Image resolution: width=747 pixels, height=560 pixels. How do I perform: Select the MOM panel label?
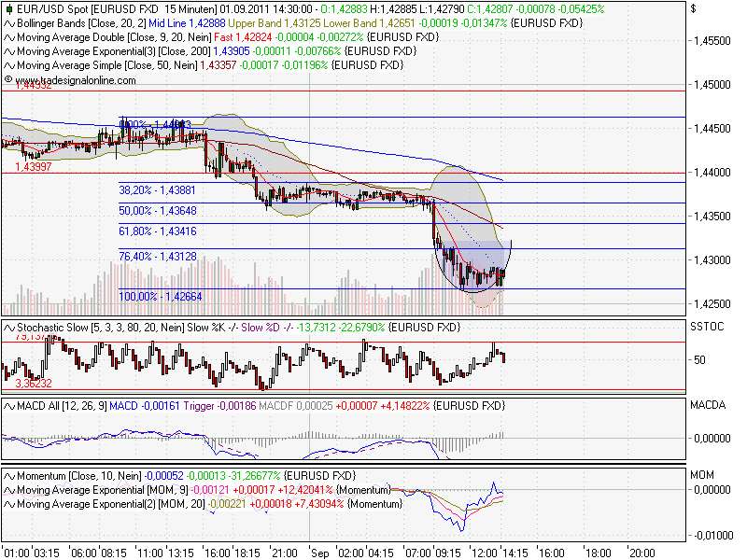pyautogui.click(x=703, y=474)
